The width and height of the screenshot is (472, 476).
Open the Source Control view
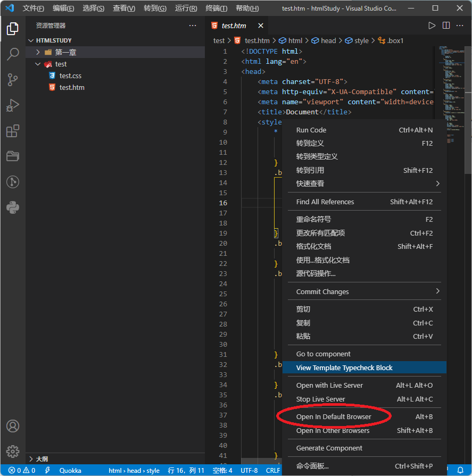(x=13, y=79)
